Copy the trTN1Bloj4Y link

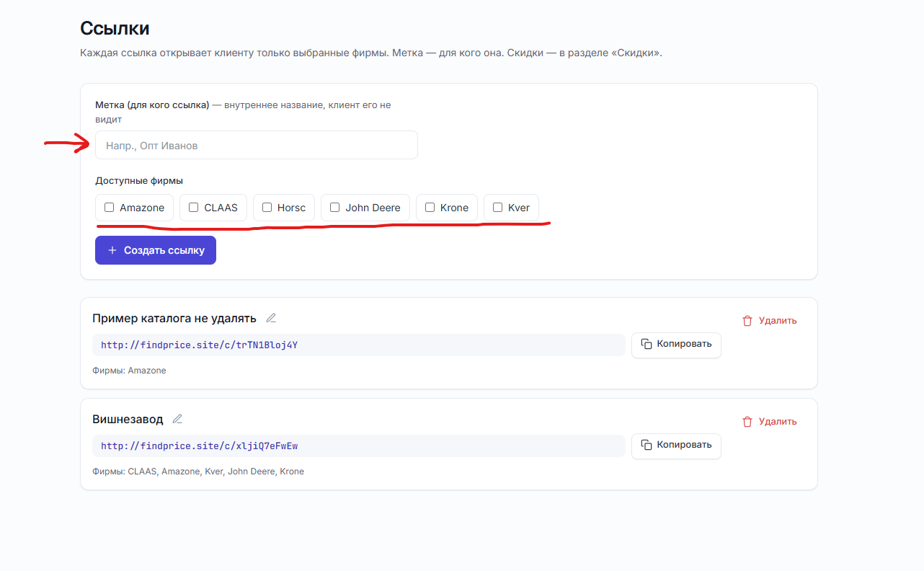(676, 345)
